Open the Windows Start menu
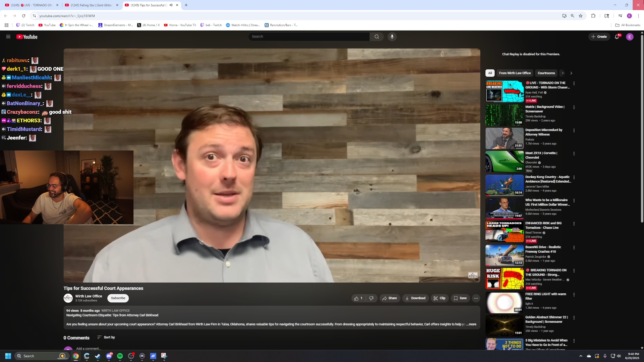 (8, 356)
